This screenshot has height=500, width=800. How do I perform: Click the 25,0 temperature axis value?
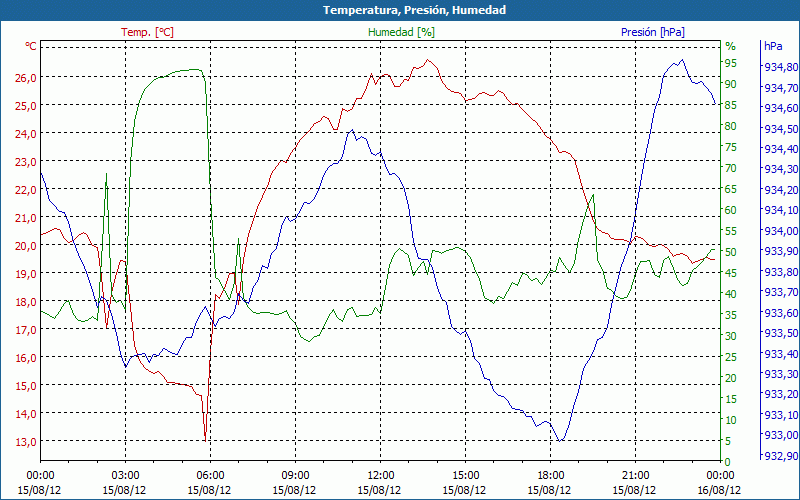27,106
